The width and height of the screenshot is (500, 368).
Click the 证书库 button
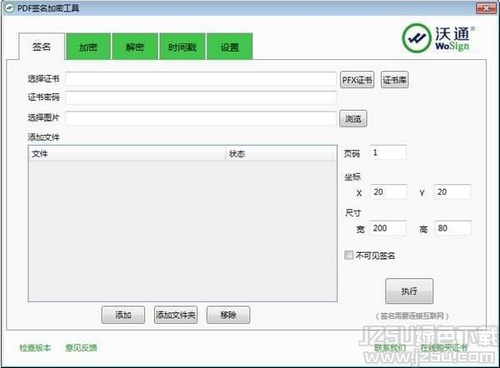(395, 80)
